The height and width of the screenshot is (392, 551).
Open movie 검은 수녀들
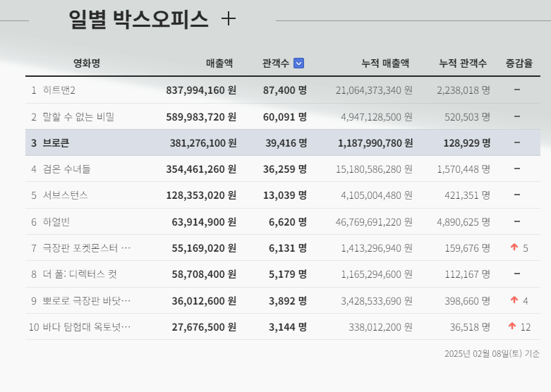[66, 169]
